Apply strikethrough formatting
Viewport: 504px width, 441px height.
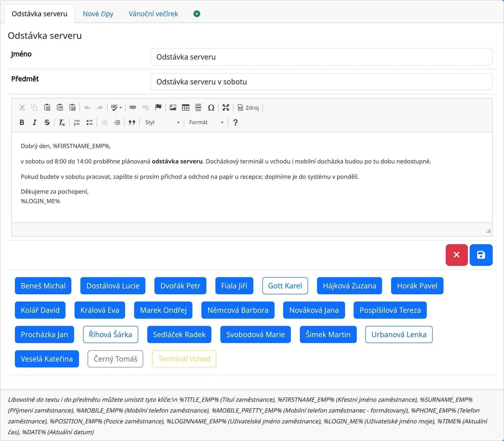tap(47, 122)
